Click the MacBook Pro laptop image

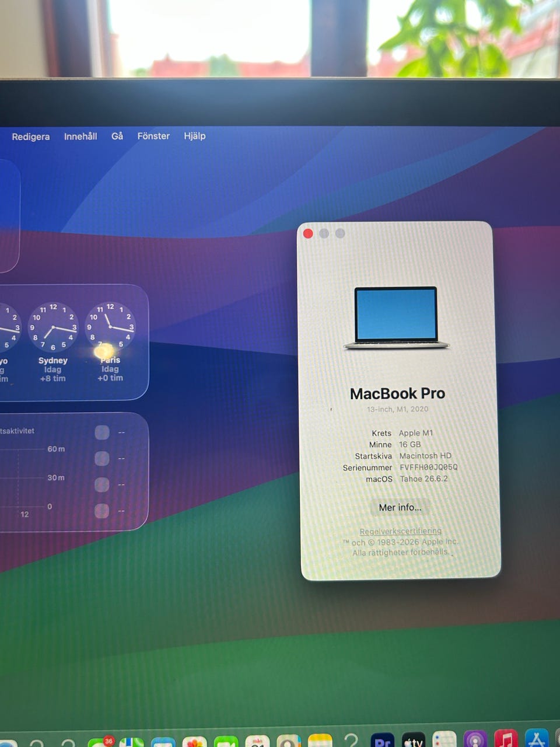pyautogui.click(x=397, y=318)
